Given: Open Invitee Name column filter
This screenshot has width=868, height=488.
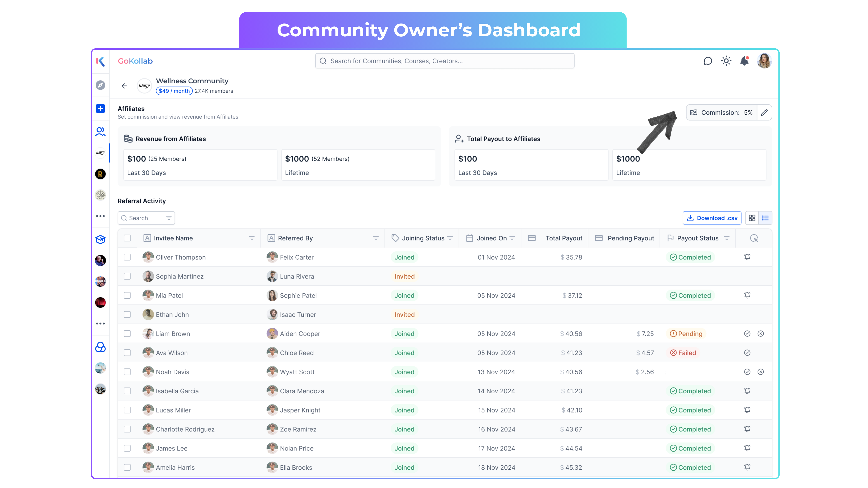Looking at the screenshot, I should (251, 238).
